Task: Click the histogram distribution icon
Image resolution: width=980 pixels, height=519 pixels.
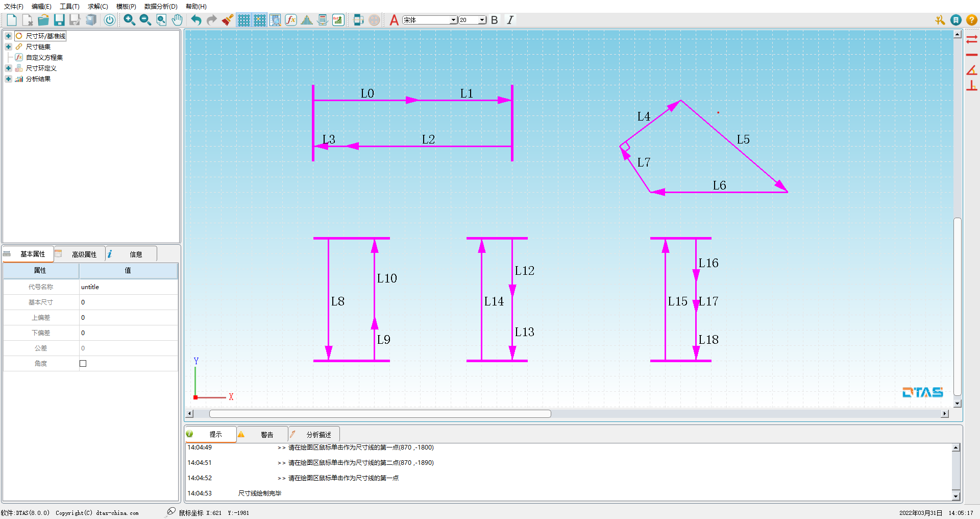Action: [307, 20]
